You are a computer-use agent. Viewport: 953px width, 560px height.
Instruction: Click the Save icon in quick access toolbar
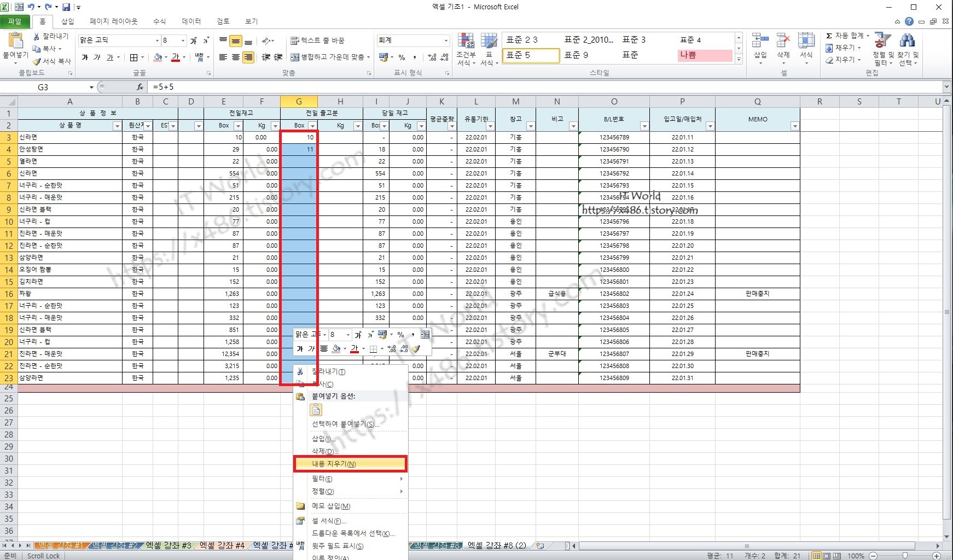coord(66,7)
